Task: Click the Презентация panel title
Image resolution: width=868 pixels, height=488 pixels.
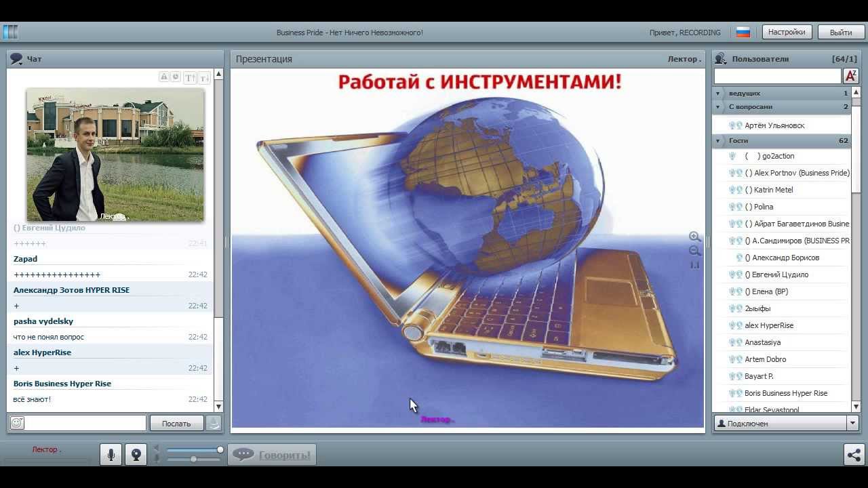Action: click(x=264, y=59)
